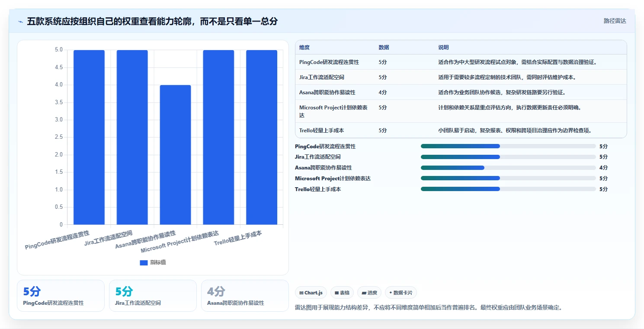Screen dimensions: 644x329
Task: Click the 路径雷达 label at top right
Action: (x=615, y=21)
